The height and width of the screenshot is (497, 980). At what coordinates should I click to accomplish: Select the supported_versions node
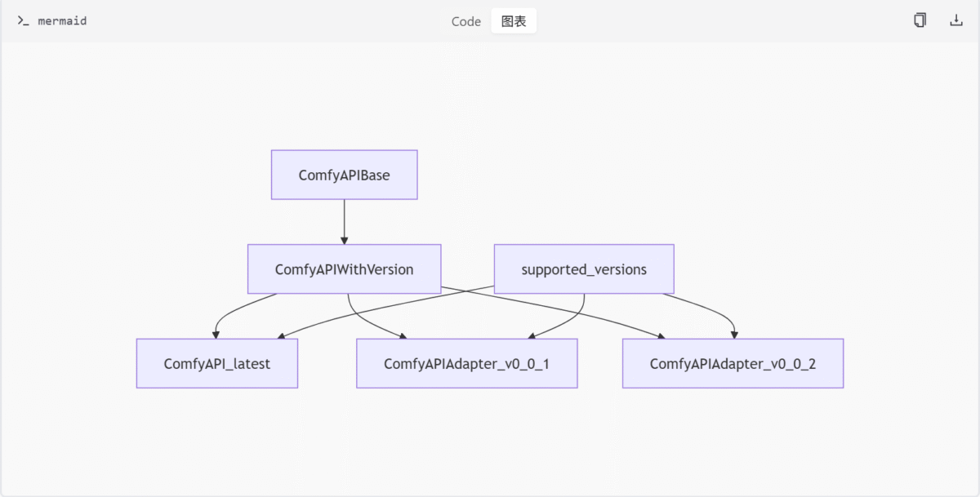click(x=584, y=269)
